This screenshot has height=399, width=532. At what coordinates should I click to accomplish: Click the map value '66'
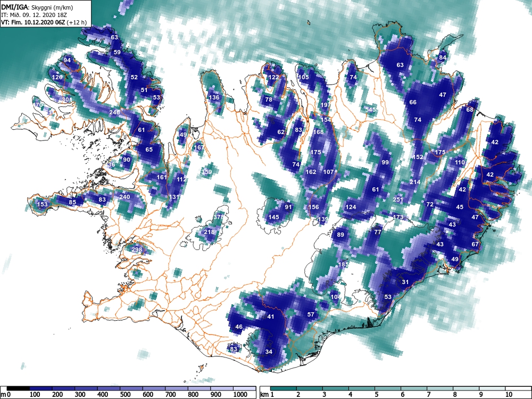click(413, 102)
